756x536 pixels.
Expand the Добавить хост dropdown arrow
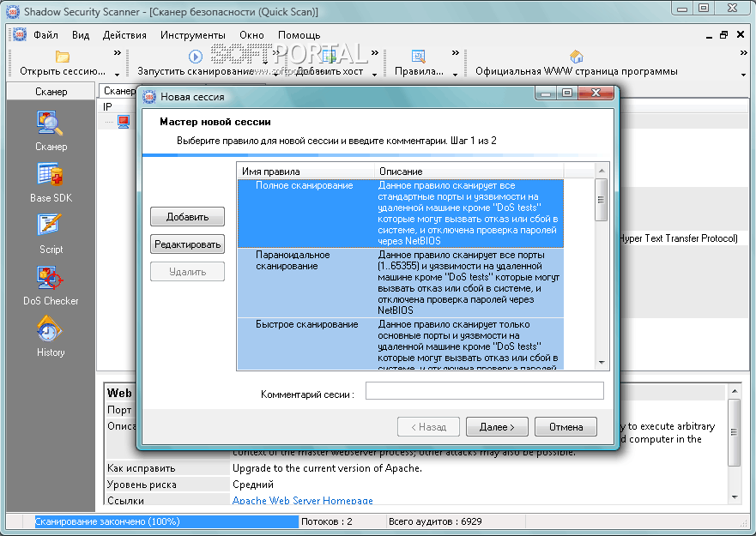click(x=374, y=75)
